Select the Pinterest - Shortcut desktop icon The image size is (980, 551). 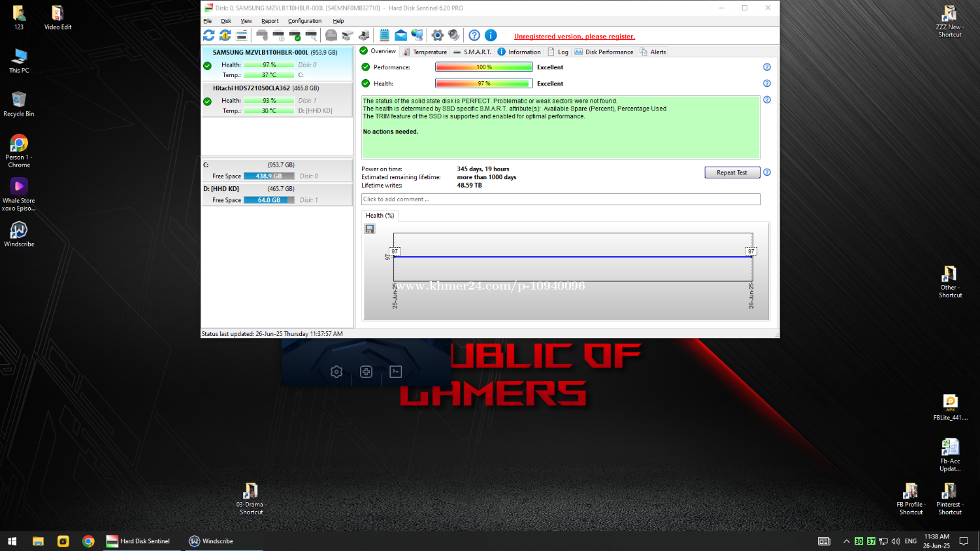coord(950,499)
